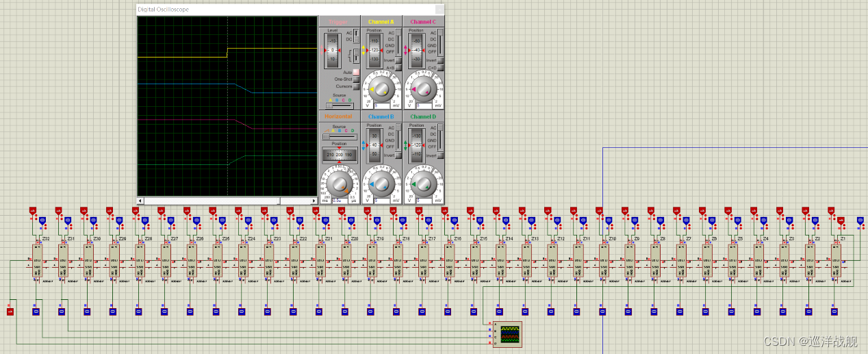Image resolution: width=868 pixels, height=354 pixels.
Task: Click the Channel A Position thumbwheel
Action: click(x=374, y=51)
